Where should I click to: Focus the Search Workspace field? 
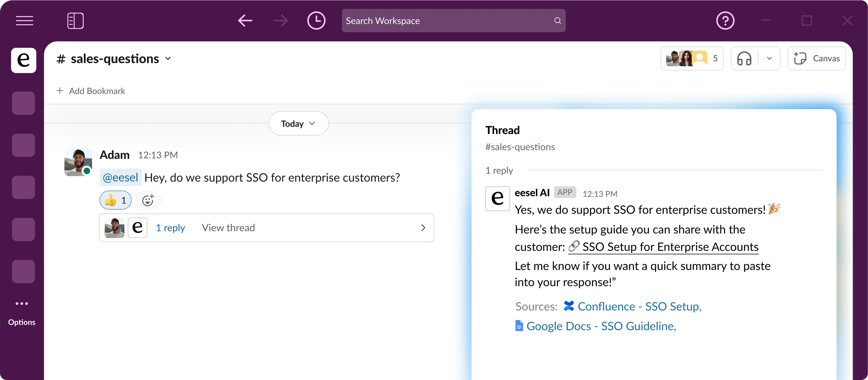point(453,21)
